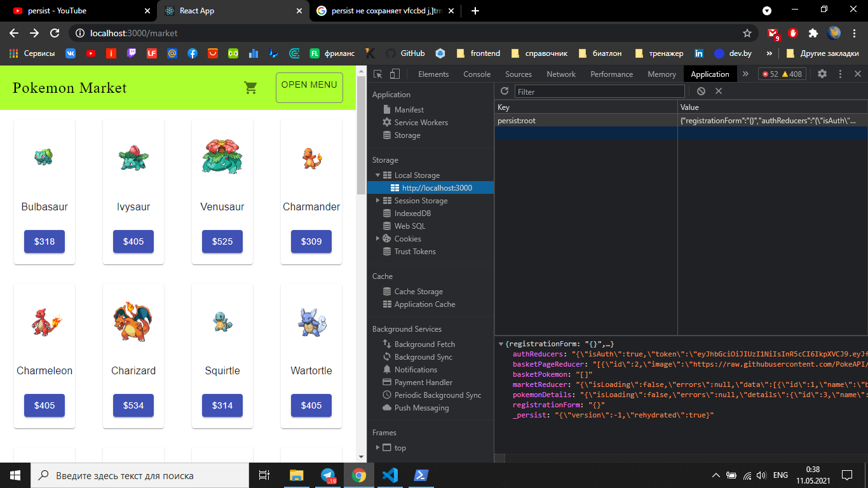Open the Ivysaur sprite image
The image size is (868, 488).
point(133,157)
